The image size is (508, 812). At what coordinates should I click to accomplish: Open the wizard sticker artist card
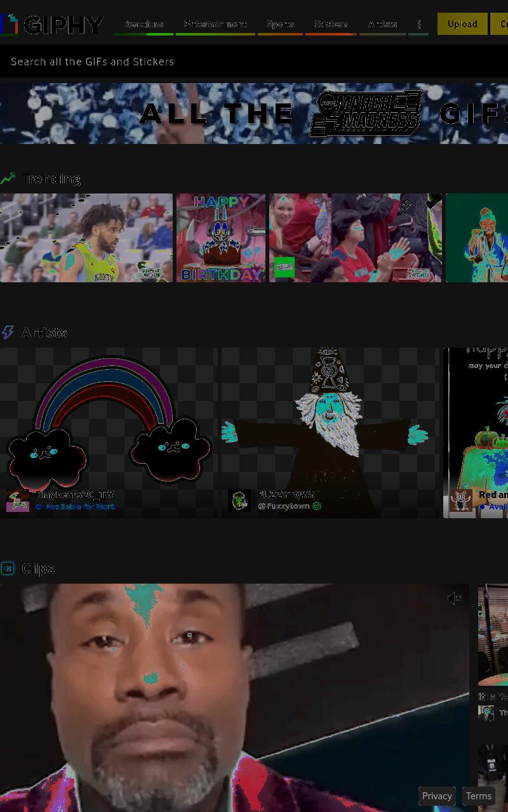[330, 433]
